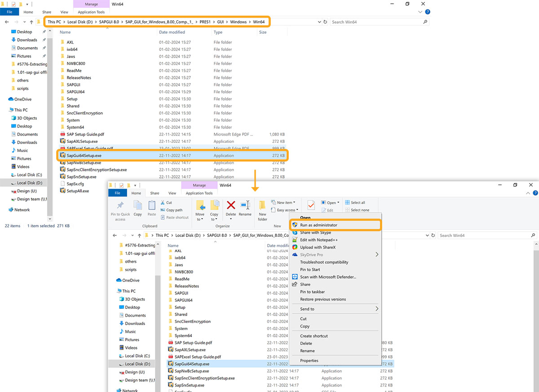Click Select all in the ribbon
This screenshot has height=392, width=539.
tap(355, 203)
